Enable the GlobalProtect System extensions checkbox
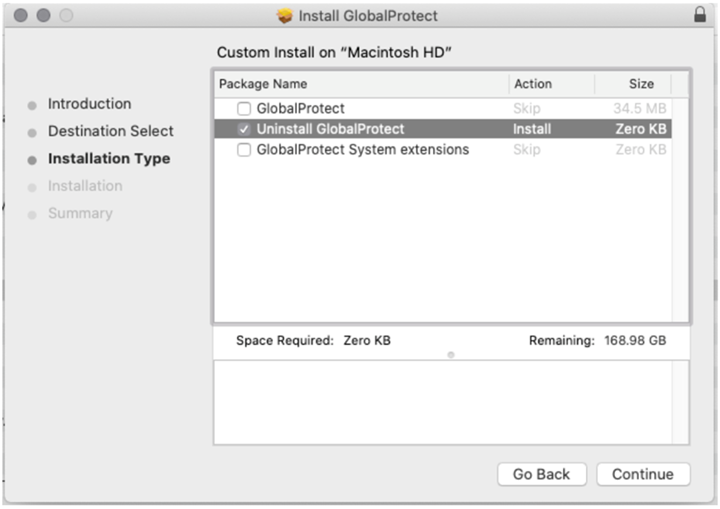This screenshot has width=720, height=509. 244,150
